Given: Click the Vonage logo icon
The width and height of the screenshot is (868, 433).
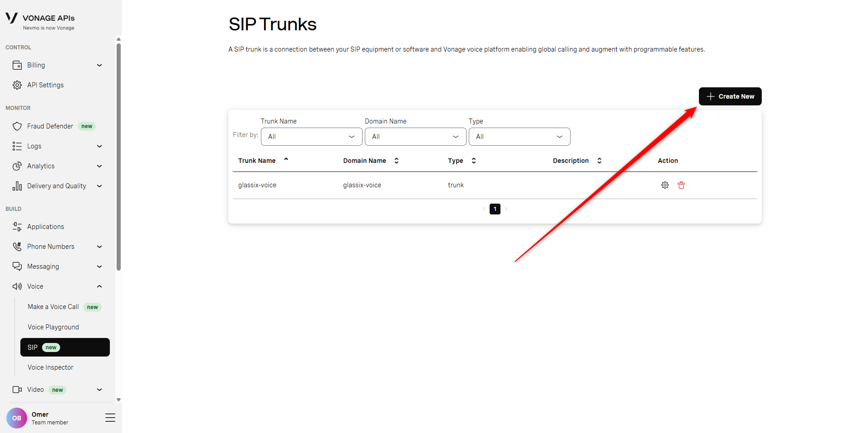Looking at the screenshot, I should point(11,18).
